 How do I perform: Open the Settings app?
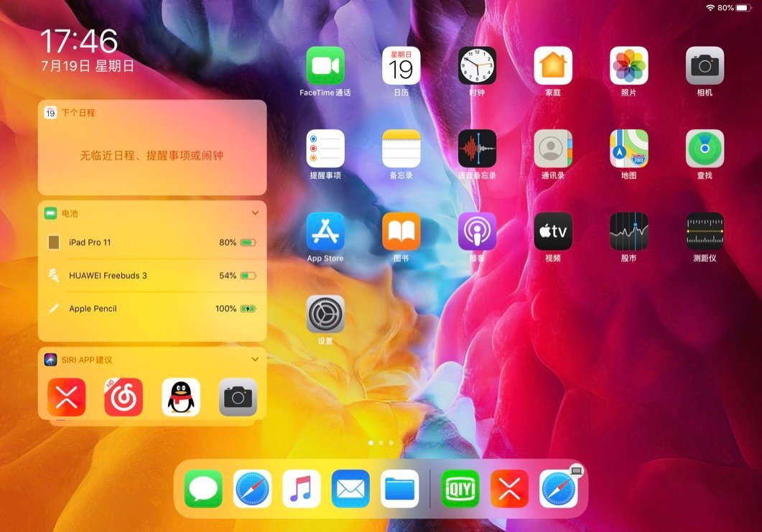coord(325,314)
